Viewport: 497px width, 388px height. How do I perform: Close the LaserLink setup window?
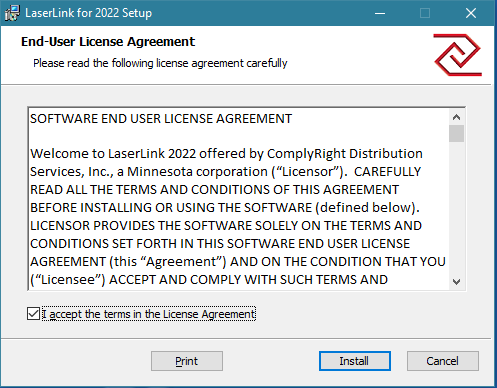(471, 13)
